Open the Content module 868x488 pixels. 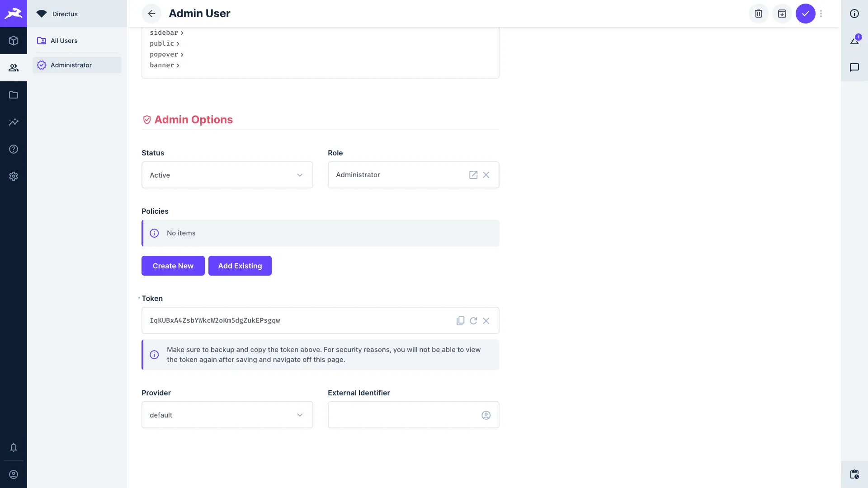point(14,41)
